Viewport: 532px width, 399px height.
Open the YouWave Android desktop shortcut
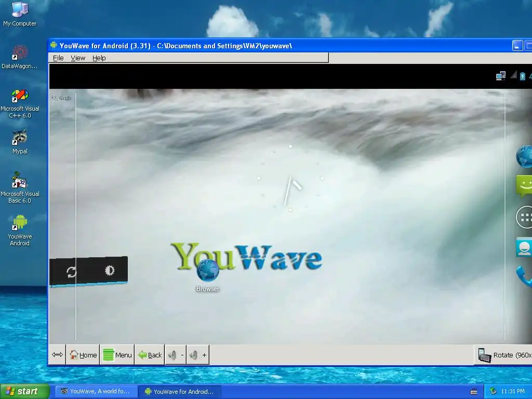20,230
